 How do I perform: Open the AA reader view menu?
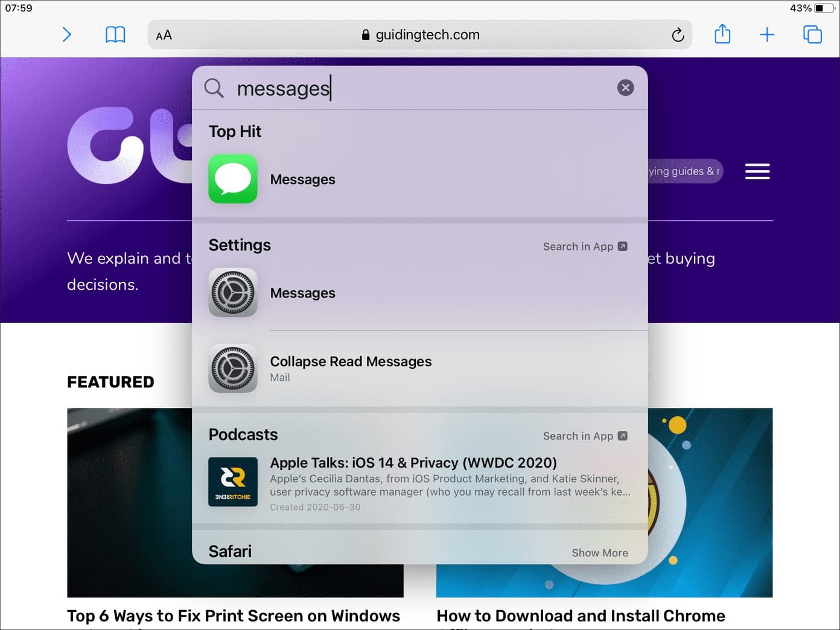click(x=164, y=36)
